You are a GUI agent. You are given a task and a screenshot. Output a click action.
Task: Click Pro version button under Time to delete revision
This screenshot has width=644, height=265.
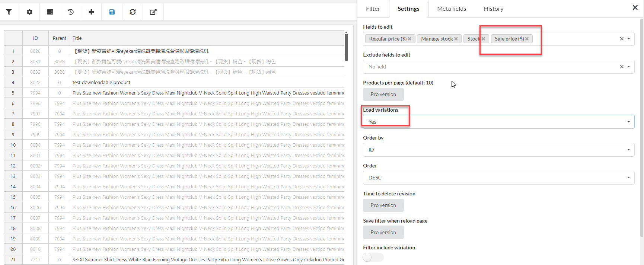pyautogui.click(x=383, y=205)
